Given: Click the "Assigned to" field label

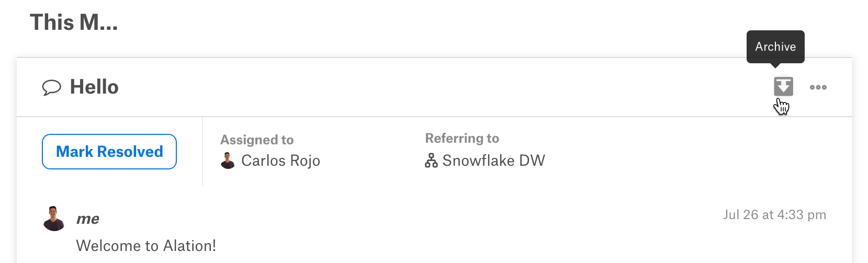Looking at the screenshot, I should pyautogui.click(x=257, y=140).
